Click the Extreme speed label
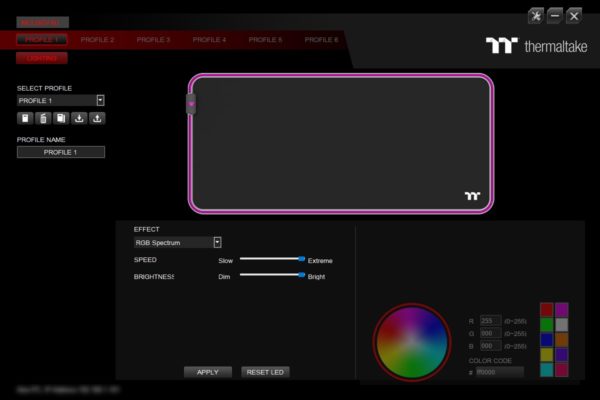 (320, 261)
